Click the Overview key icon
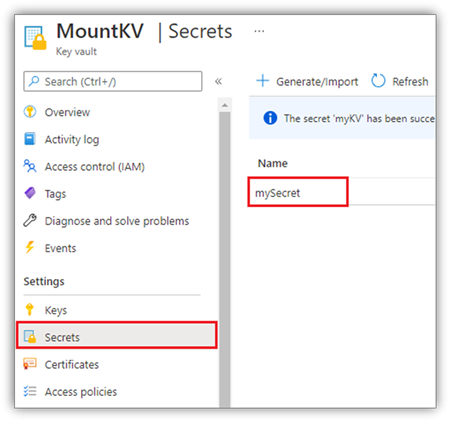This screenshot has width=450, height=423. click(30, 112)
